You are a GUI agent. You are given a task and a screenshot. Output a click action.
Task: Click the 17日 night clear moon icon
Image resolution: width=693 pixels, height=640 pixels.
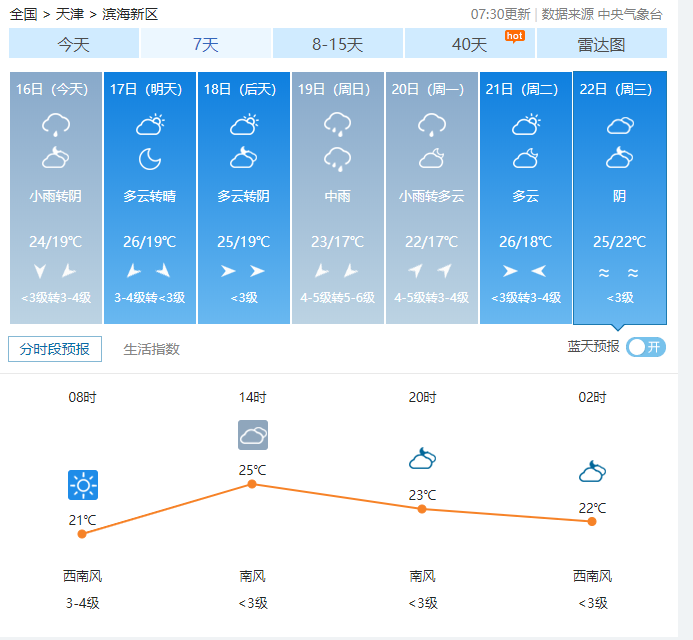[x=150, y=159]
